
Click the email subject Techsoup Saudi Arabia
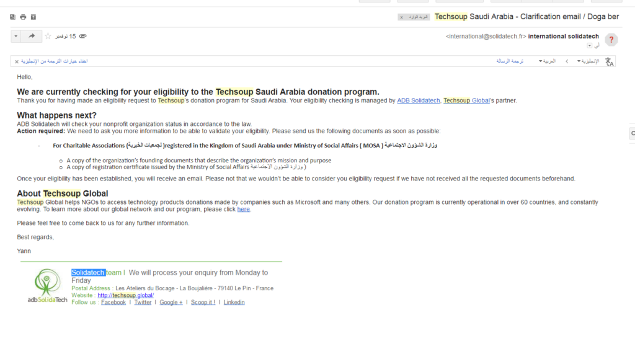[526, 17]
